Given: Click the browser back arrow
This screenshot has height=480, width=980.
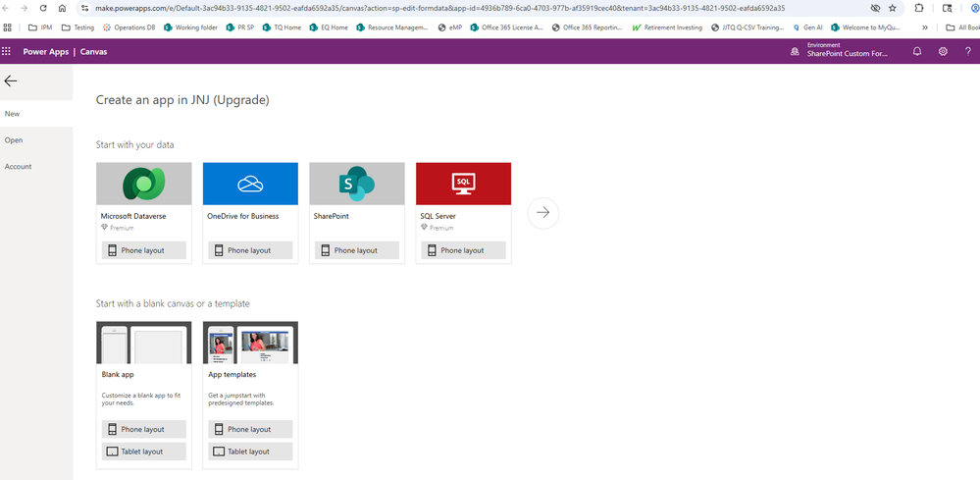Looking at the screenshot, I should tap(6, 8).
